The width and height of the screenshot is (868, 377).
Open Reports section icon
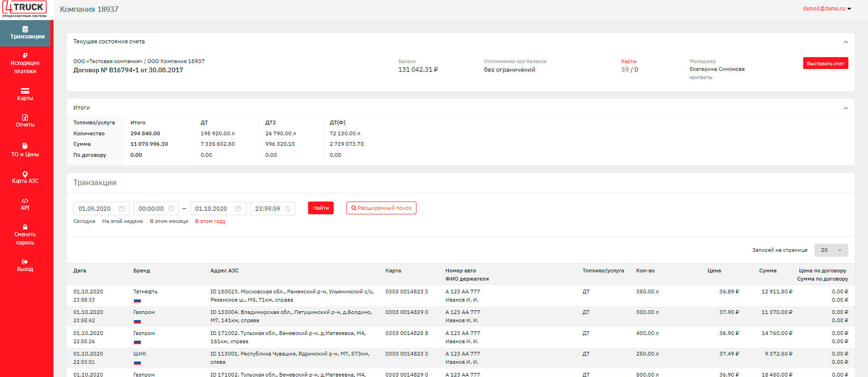[25, 117]
